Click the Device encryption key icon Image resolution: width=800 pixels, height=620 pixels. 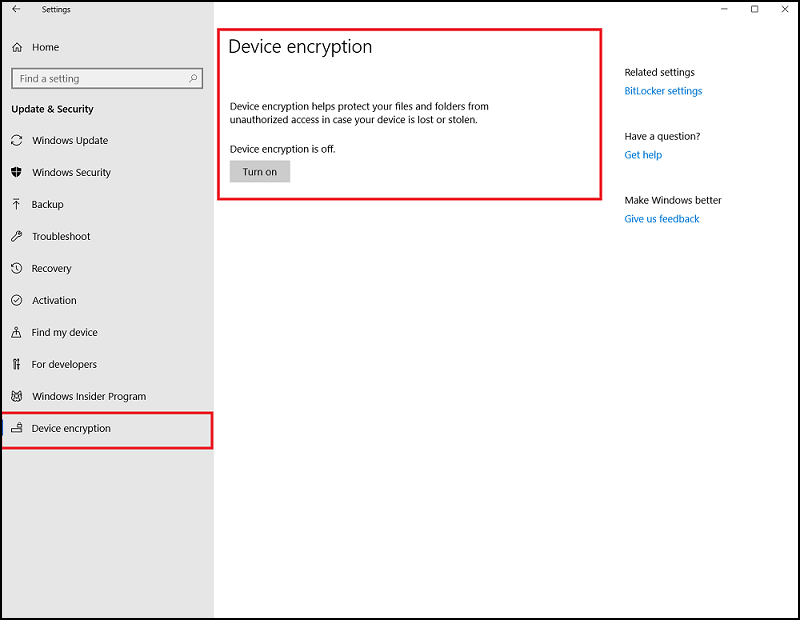pos(16,428)
